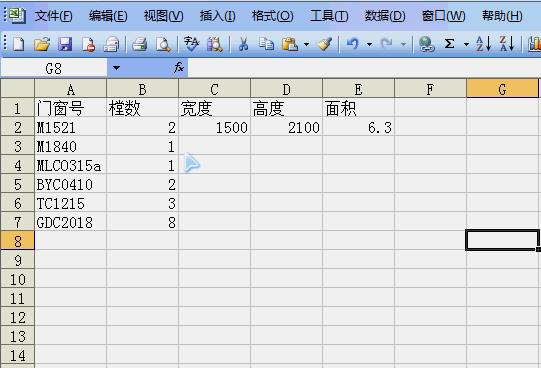The height and width of the screenshot is (368, 541).
Task: Save the workbook with the floppy disk icon
Action: 65,44
